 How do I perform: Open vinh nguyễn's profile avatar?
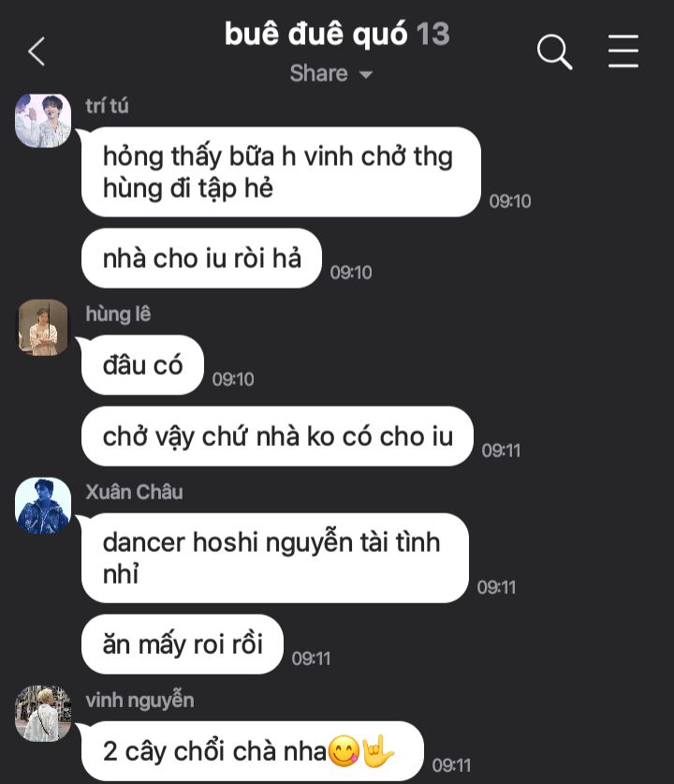(43, 714)
